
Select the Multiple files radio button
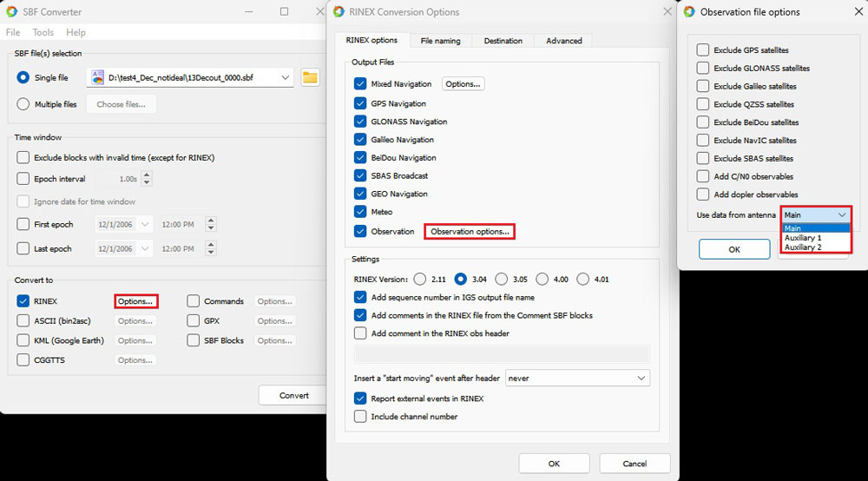[x=23, y=104]
